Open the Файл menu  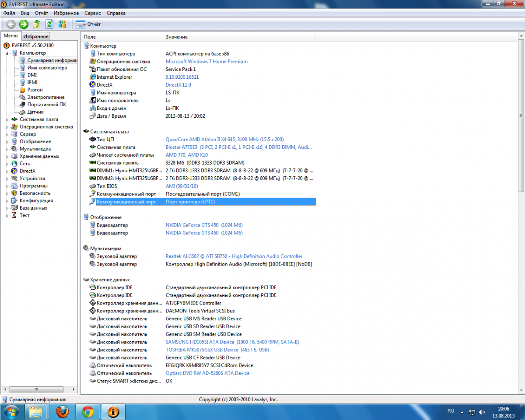(9, 13)
